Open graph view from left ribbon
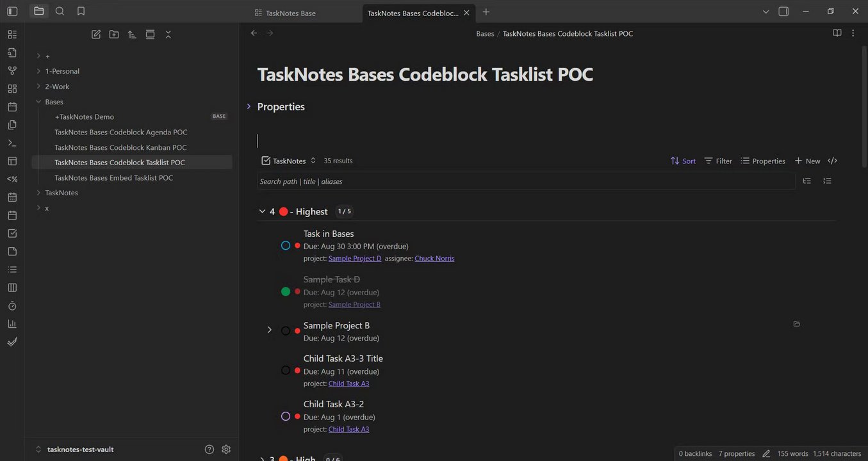Viewport: 868px width, 461px height. (x=12, y=70)
